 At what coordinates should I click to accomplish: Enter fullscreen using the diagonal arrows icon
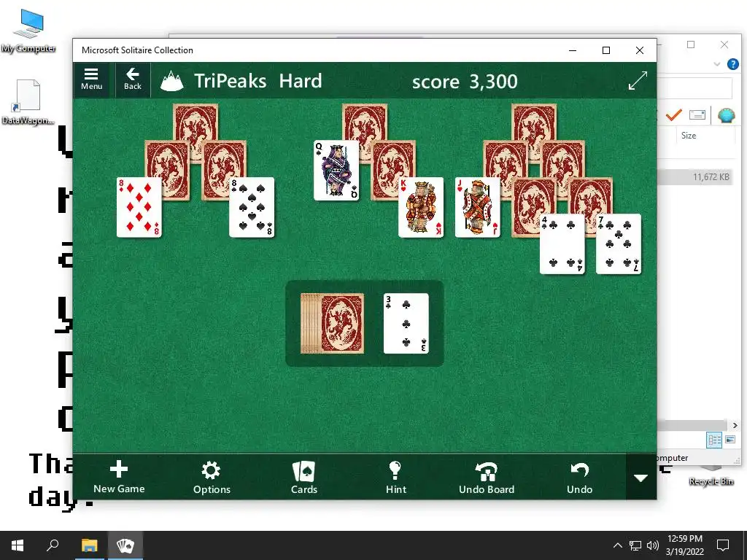pos(638,80)
